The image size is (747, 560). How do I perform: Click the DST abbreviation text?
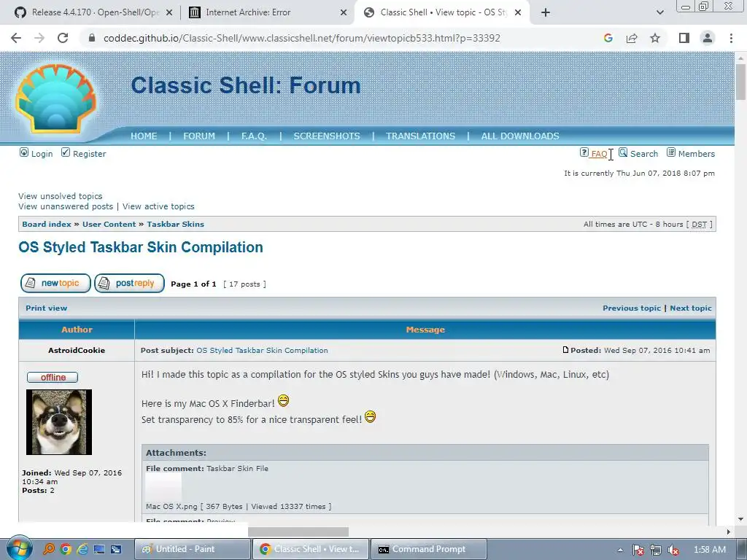[699, 225]
